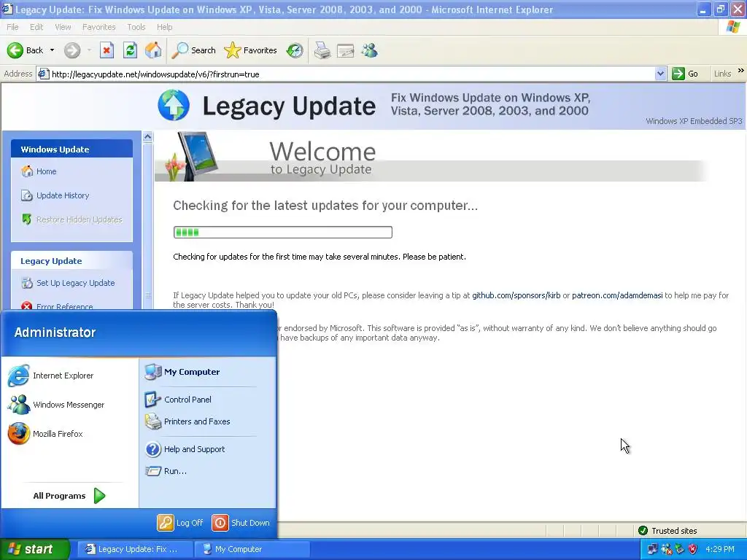Image resolution: width=747 pixels, height=560 pixels.
Task: Open the Edit menu
Action: [x=36, y=27]
